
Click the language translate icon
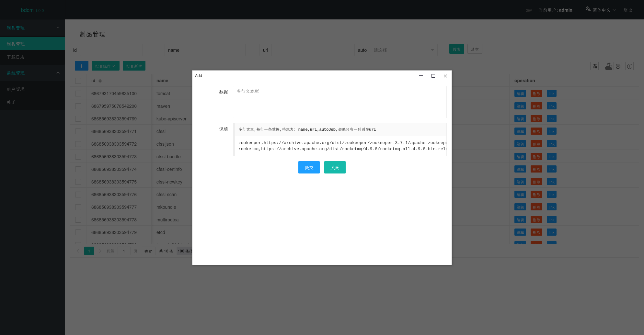click(588, 9)
